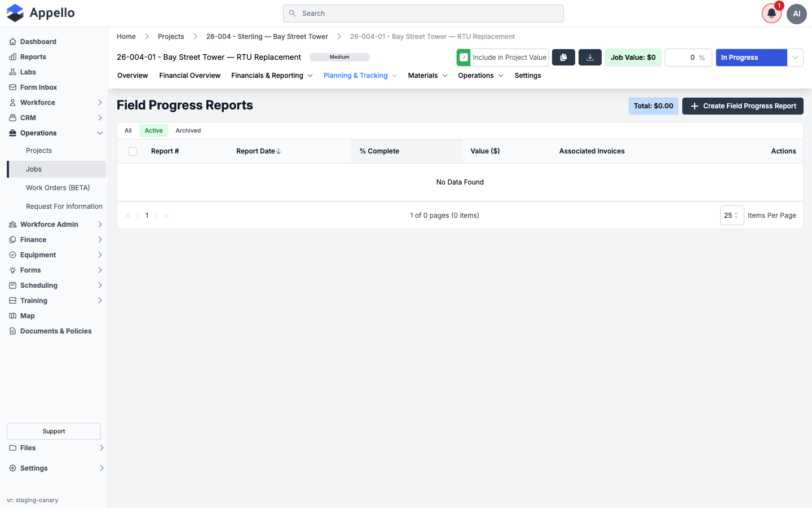Click the Equipment check-circle icon
This screenshot has width=812, height=518.
(12, 255)
